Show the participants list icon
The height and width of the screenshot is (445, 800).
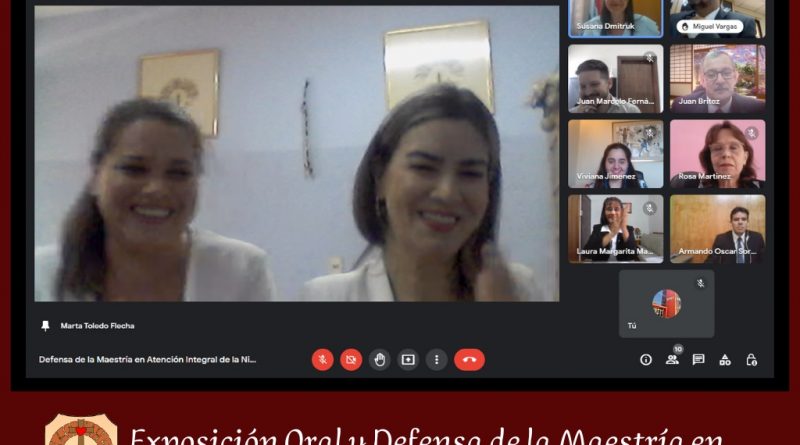(672, 360)
